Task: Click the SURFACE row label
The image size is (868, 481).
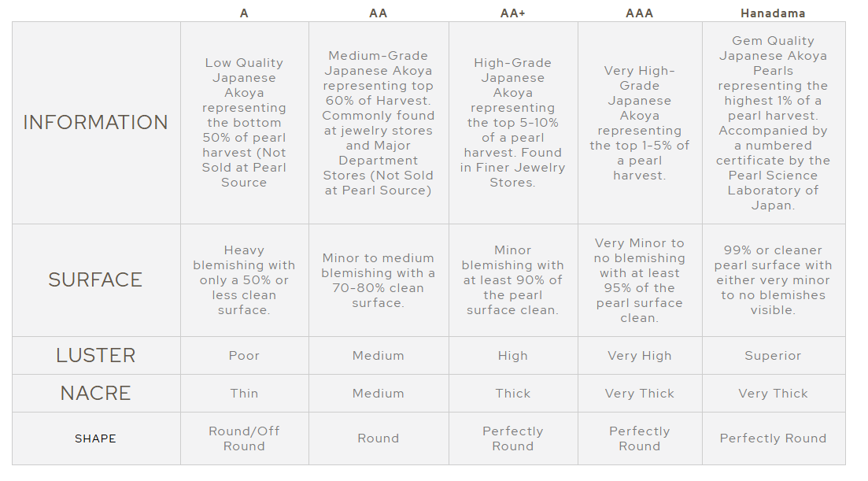Action: click(96, 279)
